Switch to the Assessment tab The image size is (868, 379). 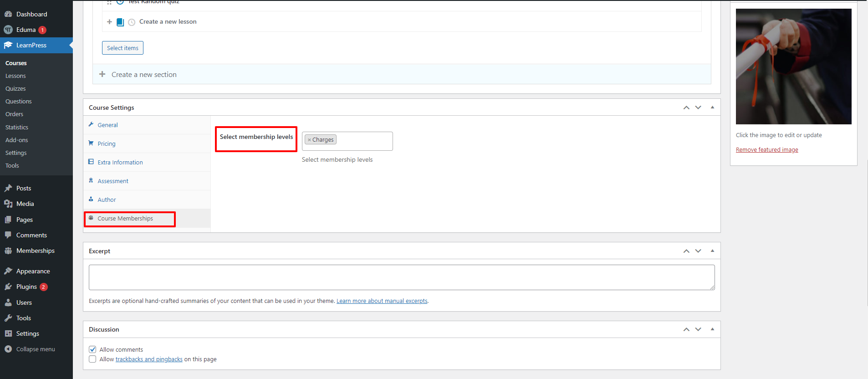[x=147, y=181]
